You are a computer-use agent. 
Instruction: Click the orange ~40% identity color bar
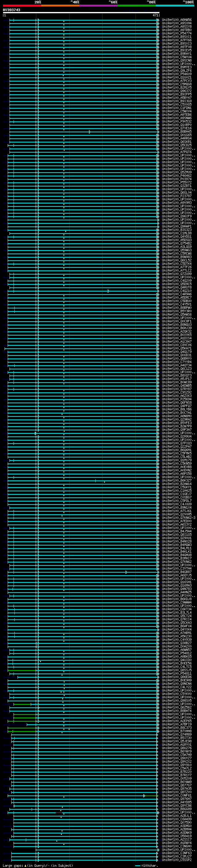[60, 6]
